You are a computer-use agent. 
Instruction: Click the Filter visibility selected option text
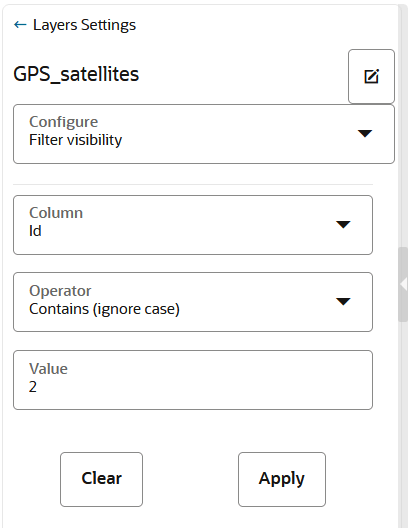[x=75, y=140]
